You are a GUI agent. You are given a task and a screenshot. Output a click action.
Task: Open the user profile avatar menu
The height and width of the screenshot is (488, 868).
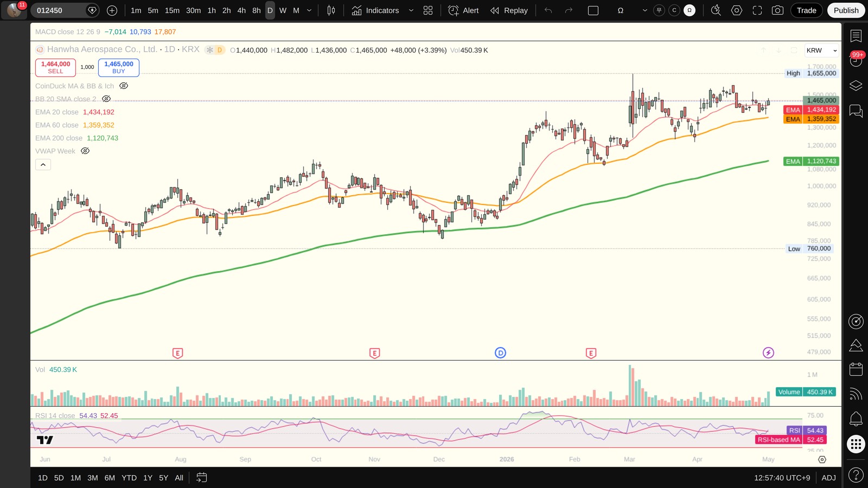point(14,10)
